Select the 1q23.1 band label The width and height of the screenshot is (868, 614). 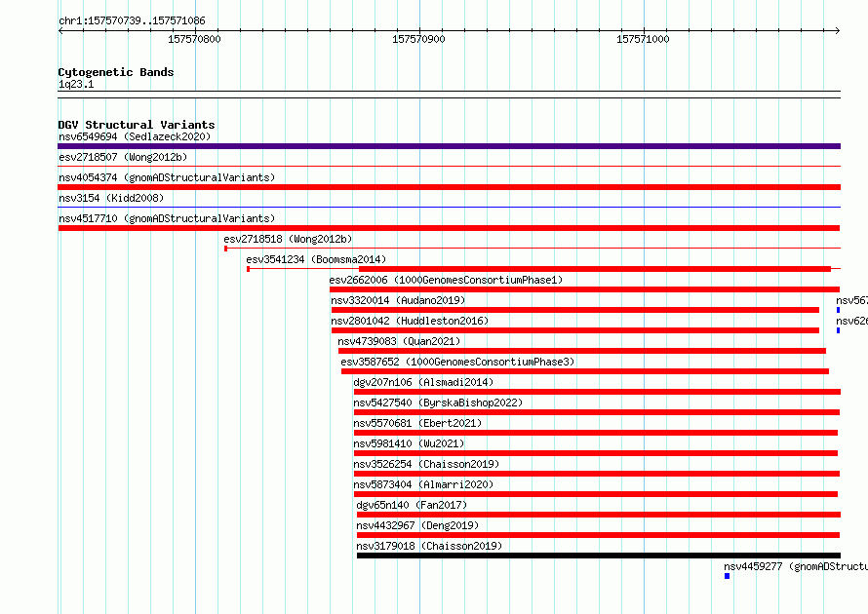tap(76, 84)
